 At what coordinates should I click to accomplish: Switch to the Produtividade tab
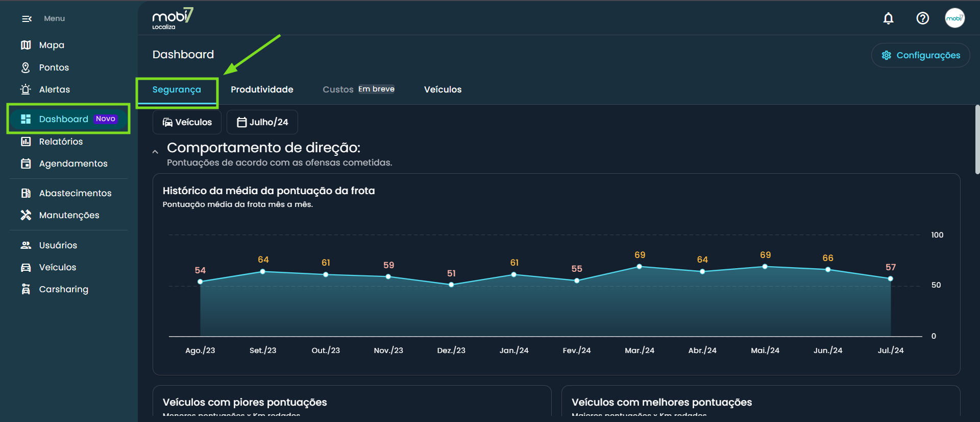coord(262,89)
